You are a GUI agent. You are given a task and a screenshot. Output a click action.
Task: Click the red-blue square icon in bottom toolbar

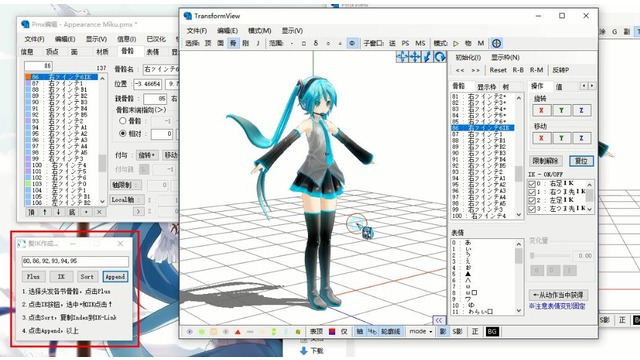(x=332, y=332)
